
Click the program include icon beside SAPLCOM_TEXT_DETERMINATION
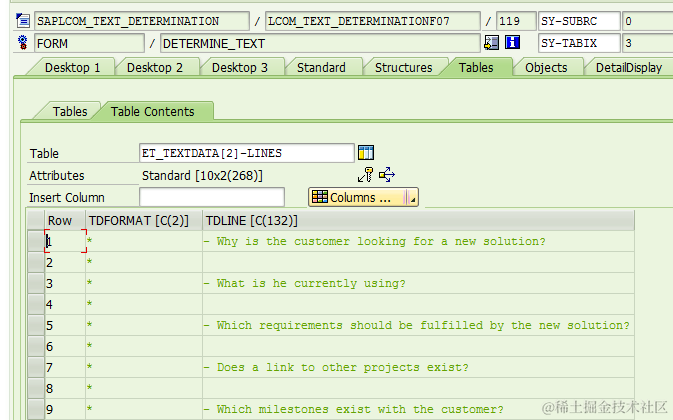[23, 21]
